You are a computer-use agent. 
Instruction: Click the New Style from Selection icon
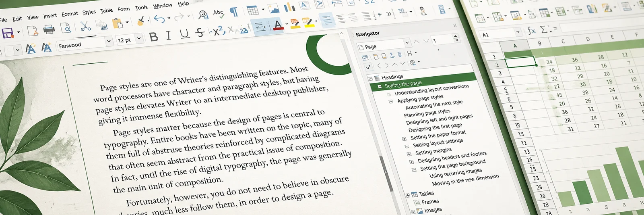pos(46,48)
